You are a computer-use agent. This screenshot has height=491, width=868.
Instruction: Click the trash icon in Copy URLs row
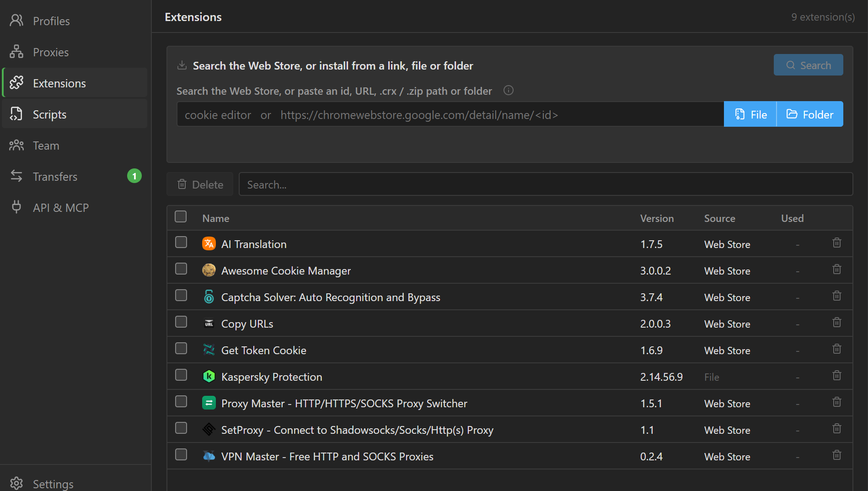[x=836, y=323]
